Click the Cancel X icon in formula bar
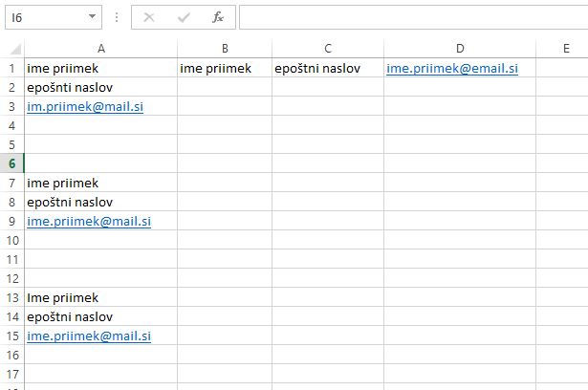The width and height of the screenshot is (588, 390). pyautogui.click(x=149, y=17)
